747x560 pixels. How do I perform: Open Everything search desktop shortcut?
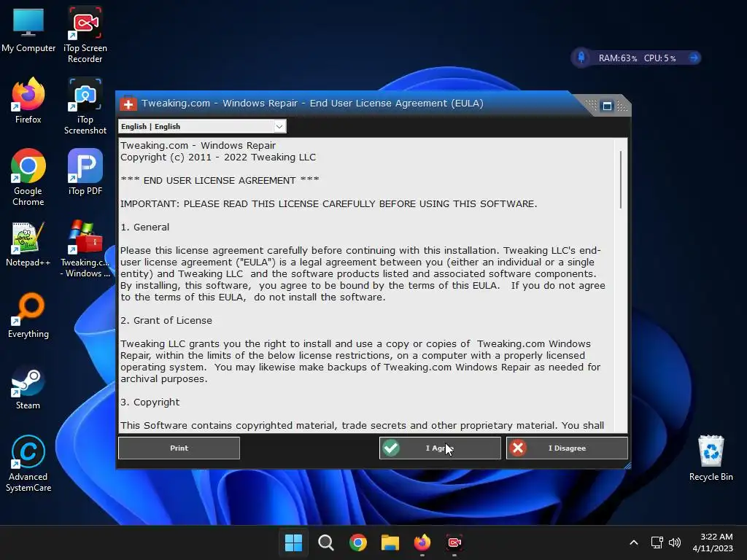[28, 315]
